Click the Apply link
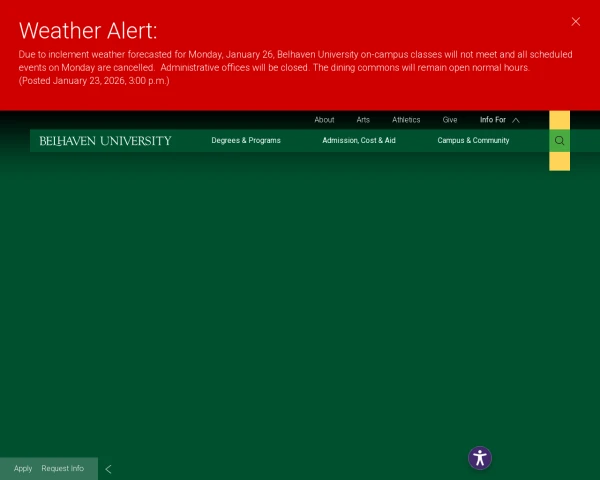The image size is (600, 480). (23, 469)
